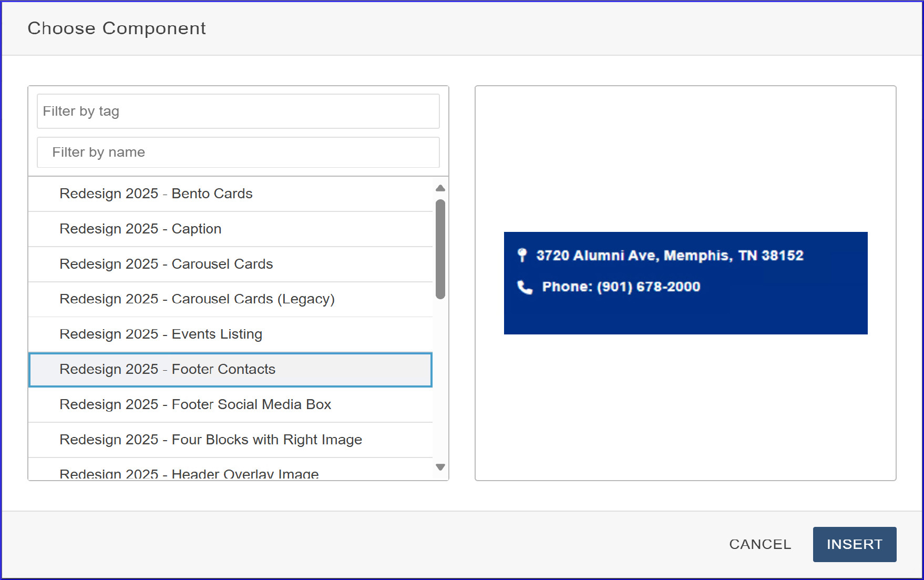Image resolution: width=924 pixels, height=580 pixels.
Task: Click the component list scrollbar thumb
Action: pos(440,249)
